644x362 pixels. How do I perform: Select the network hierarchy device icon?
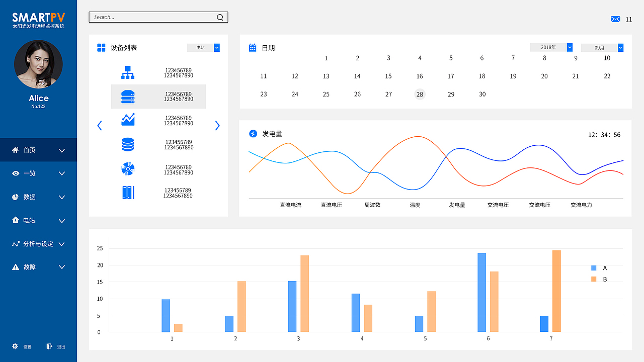tap(128, 72)
